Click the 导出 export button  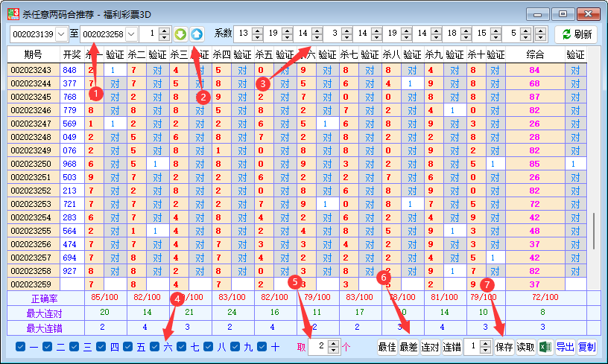566,347
